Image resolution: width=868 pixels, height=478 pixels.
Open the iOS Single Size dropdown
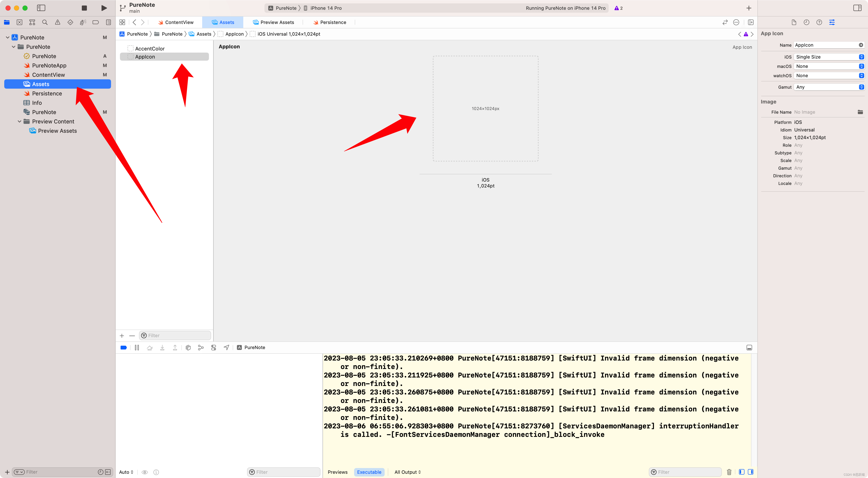[829, 57]
